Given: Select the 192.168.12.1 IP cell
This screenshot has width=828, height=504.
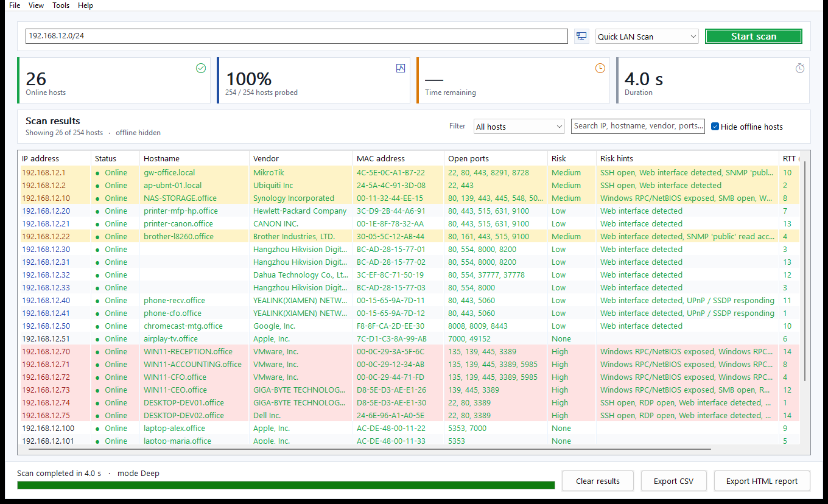Looking at the screenshot, I should [54, 172].
